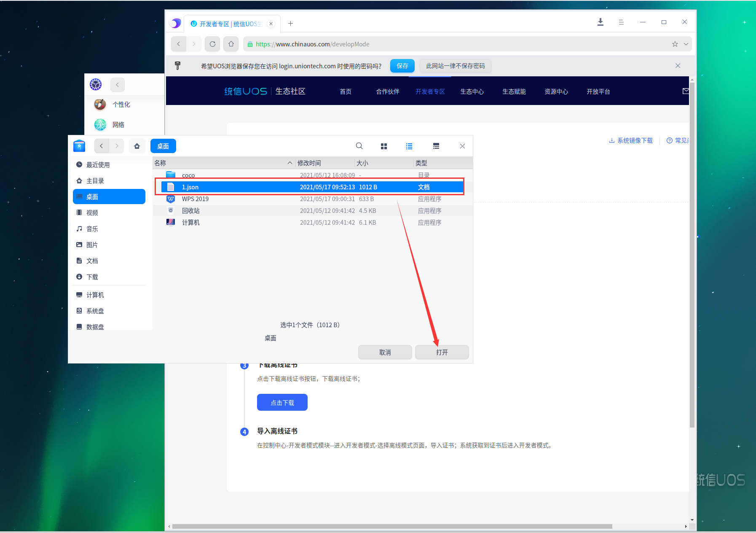Select 主目录 in file dialog sidebar

109,180
